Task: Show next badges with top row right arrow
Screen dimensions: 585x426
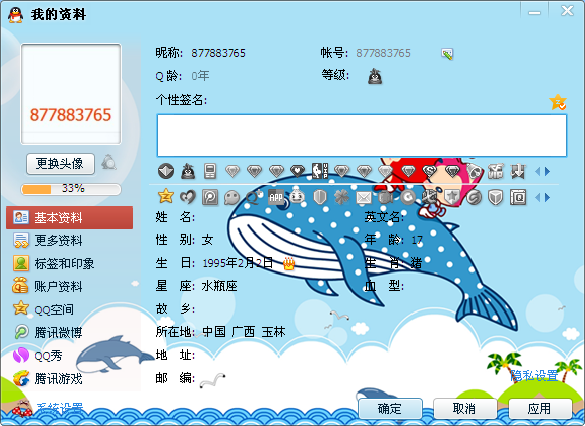Action: 547,172
